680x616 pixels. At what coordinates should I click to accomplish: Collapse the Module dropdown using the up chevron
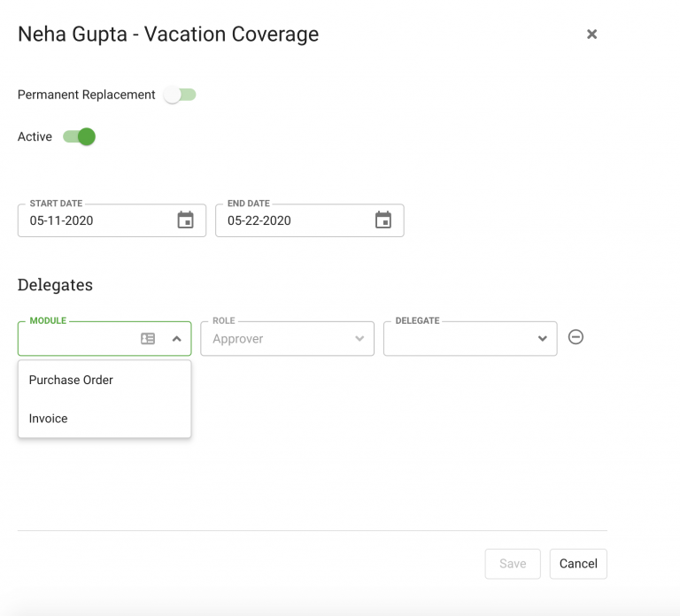pos(176,339)
